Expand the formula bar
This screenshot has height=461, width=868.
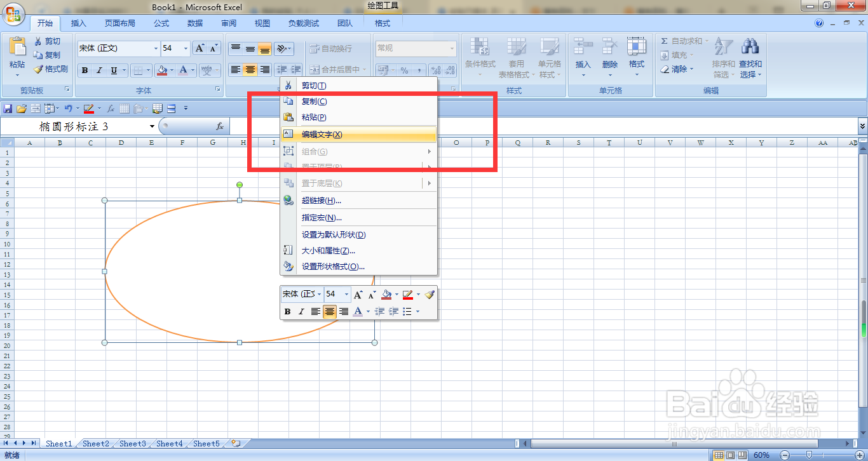click(862, 126)
